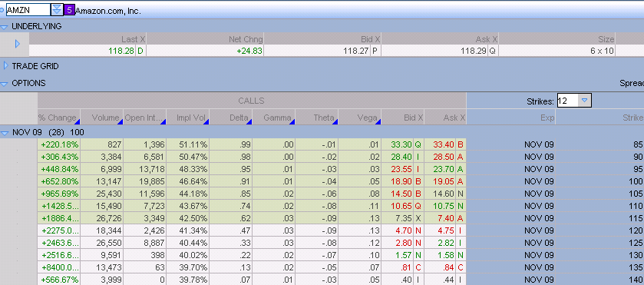The height and width of the screenshot is (285, 644).
Task: Click the theta value -.06
Action: point(329,194)
